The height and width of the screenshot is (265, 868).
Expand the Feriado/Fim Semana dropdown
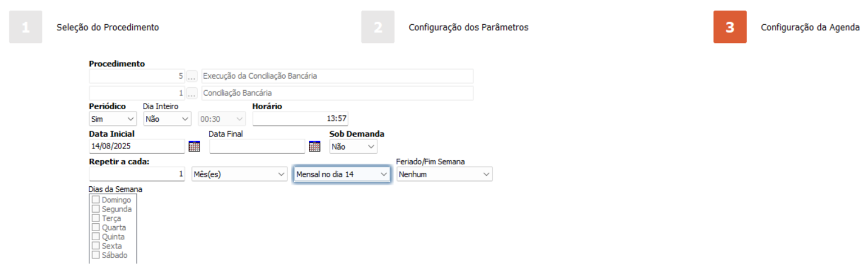coord(444,175)
